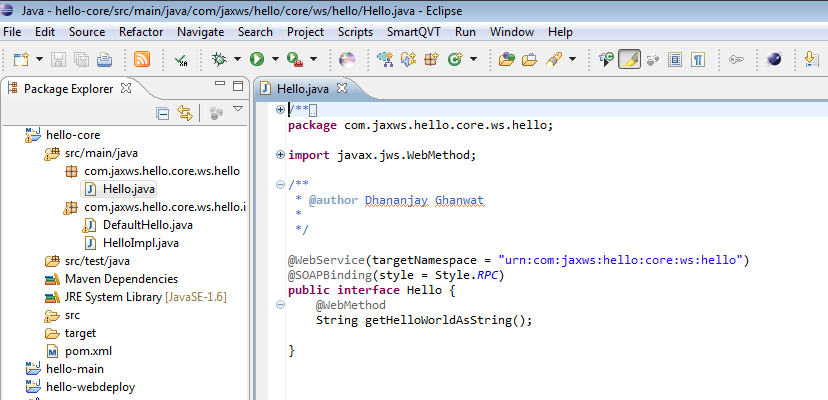Toggle Mark Occurrences highlighter button
Viewport: 828px width, 400px height.
(629, 60)
